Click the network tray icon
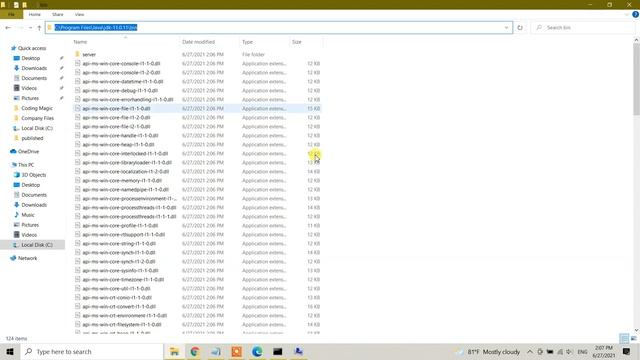640x360 pixels. 560,351
